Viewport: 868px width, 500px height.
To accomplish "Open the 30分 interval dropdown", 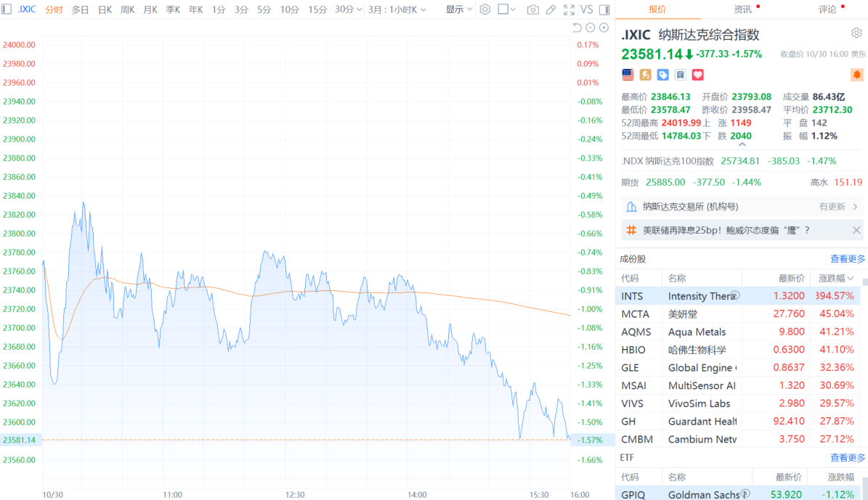I will (x=348, y=9).
